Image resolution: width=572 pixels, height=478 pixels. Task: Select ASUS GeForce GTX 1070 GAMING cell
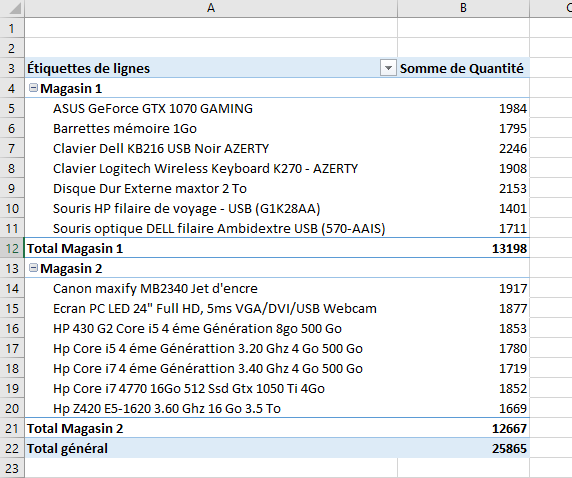click(211, 108)
